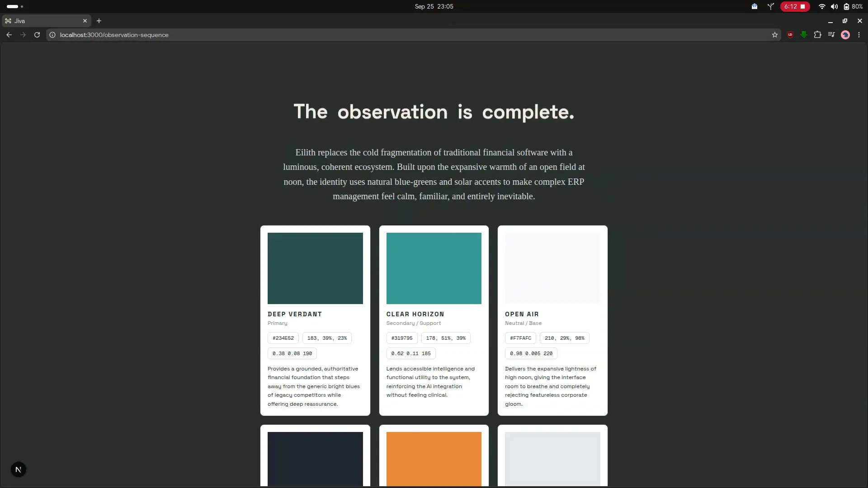Click the 183, 39%, 23% HSL chip

point(327,338)
